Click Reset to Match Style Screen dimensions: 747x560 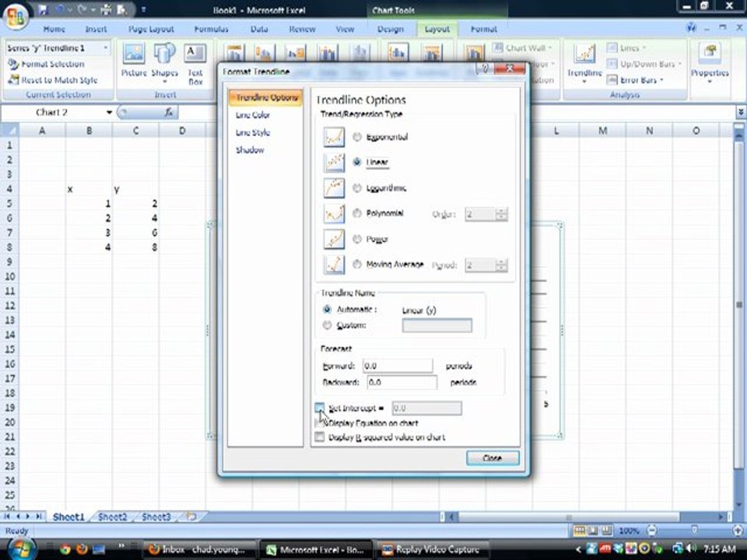click(52, 80)
